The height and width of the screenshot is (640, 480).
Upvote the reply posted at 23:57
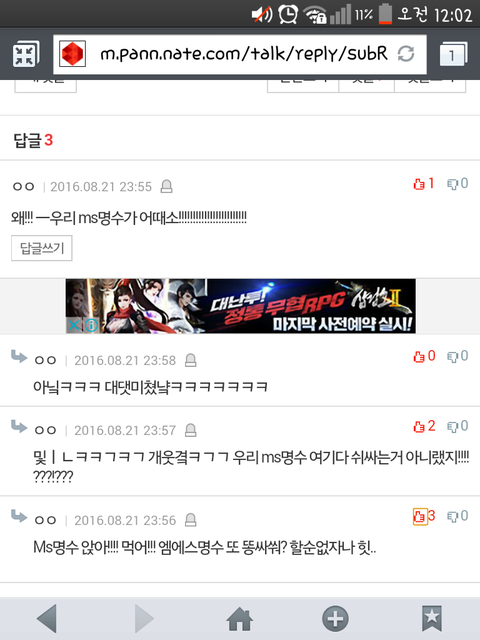[424, 427]
